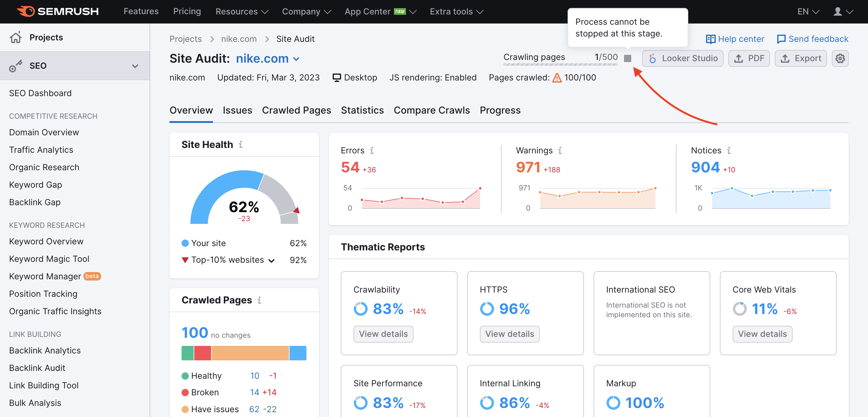
Task: Click the Export button
Action: pyautogui.click(x=801, y=58)
